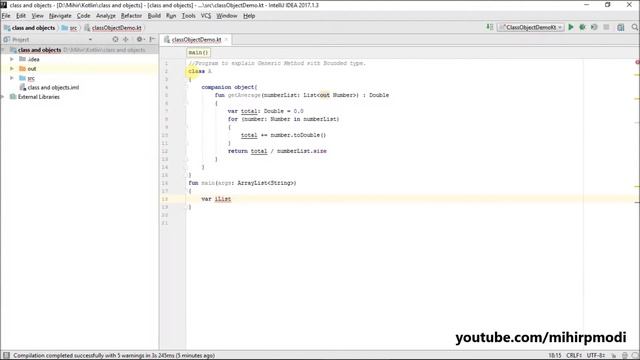Image resolution: width=640 pixels, height=360 pixels.
Task: Hide the Project tool window
Action: point(152,40)
